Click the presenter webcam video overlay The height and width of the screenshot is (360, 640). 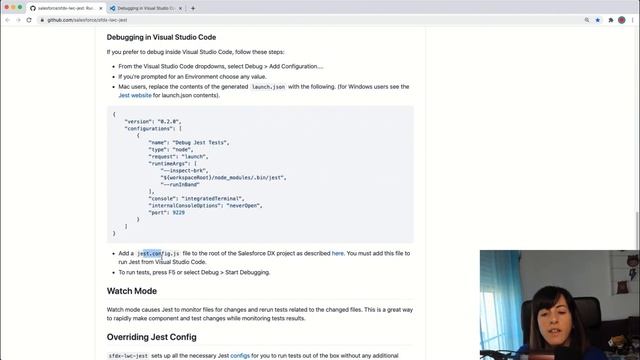tap(560, 305)
